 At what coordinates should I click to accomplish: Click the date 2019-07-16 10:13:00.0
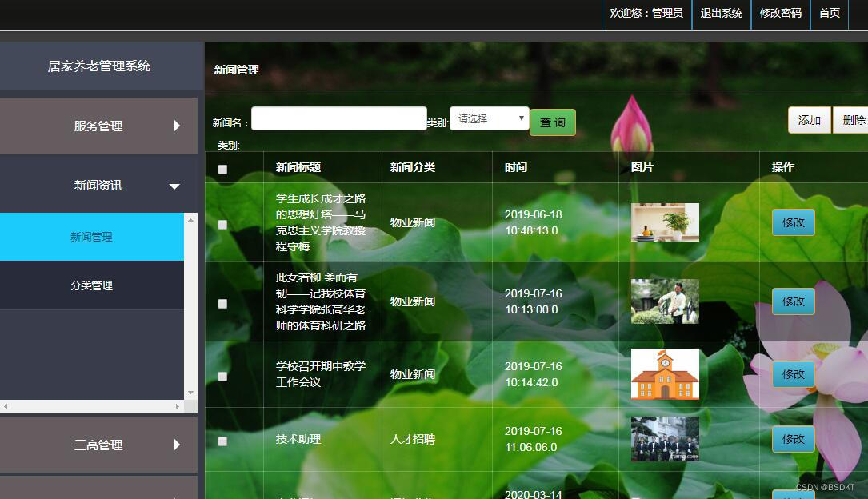[x=533, y=301]
